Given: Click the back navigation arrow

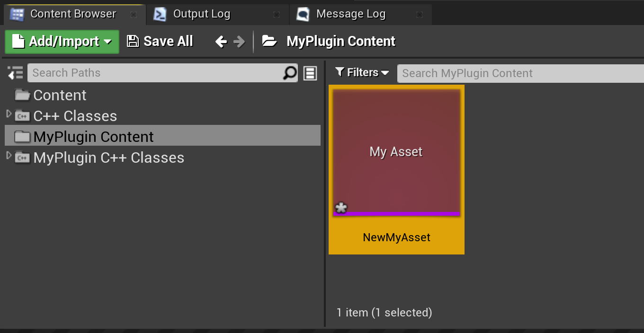Looking at the screenshot, I should point(221,42).
